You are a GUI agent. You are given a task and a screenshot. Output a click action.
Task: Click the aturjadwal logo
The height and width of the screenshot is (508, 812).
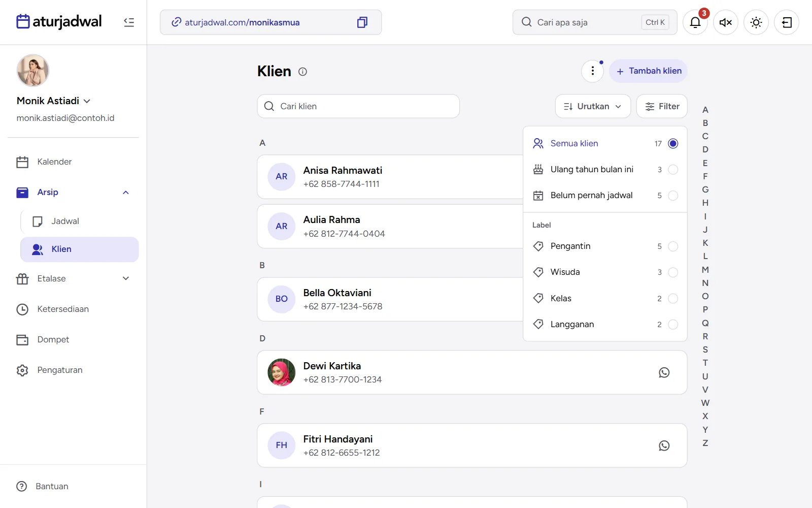pyautogui.click(x=59, y=22)
